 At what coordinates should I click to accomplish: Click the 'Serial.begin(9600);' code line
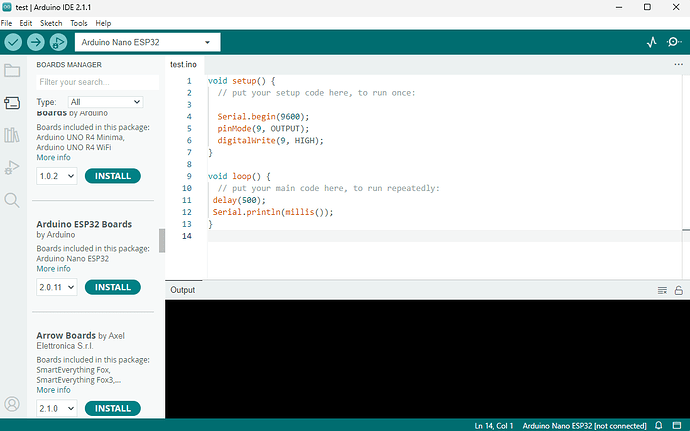pos(263,117)
